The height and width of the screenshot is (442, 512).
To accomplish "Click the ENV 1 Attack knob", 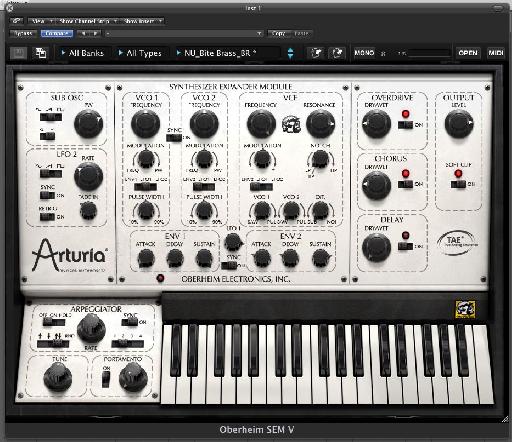I will (x=146, y=258).
